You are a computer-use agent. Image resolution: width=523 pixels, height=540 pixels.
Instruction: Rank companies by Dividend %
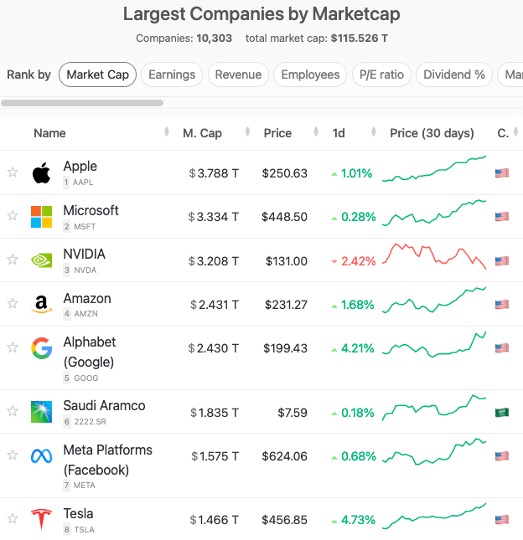pos(454,74)
